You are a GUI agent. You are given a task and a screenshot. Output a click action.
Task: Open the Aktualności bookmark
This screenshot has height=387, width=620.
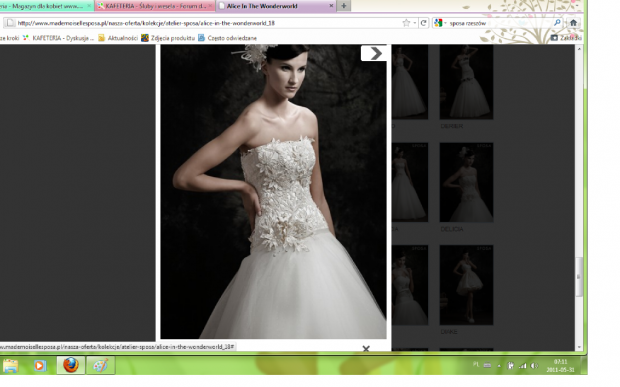tap(118, 38)
